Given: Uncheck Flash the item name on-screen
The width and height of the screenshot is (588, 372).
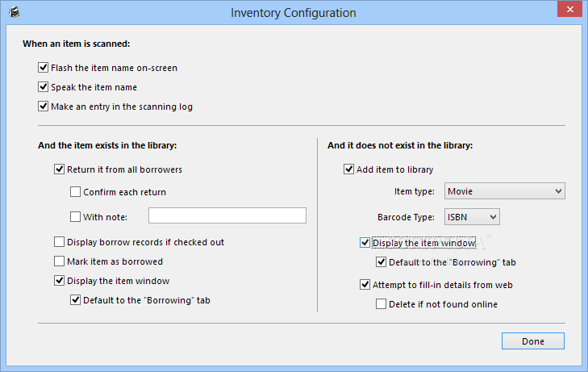Looking at the screenshot, I should [x=43, y=68].
